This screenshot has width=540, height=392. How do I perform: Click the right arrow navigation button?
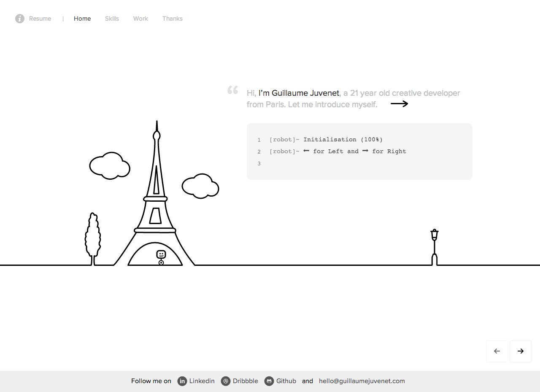coord(520,351)
